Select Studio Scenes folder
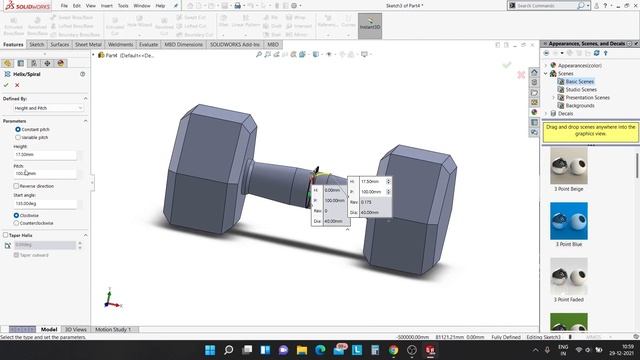This screenshot has width=640, height=360. point(581,89)
